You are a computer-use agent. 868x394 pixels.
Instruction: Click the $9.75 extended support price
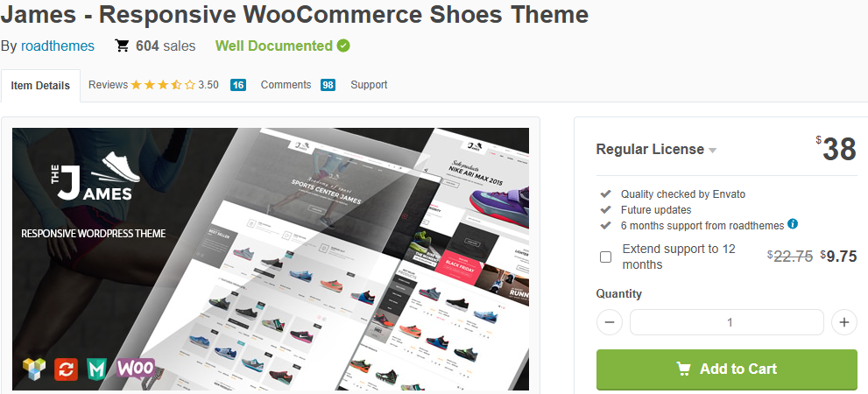pyautogui.click(x=839, y=257)
